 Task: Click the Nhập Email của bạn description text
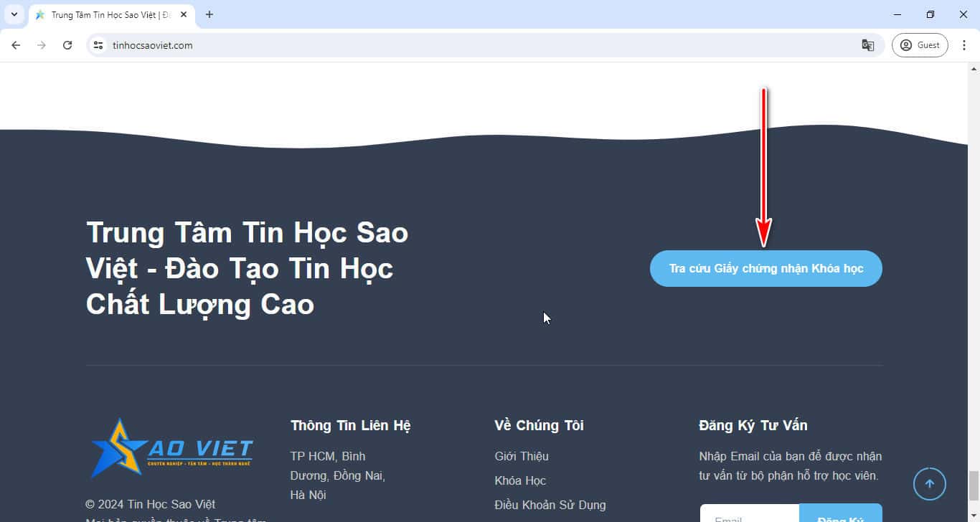(791, 466)
